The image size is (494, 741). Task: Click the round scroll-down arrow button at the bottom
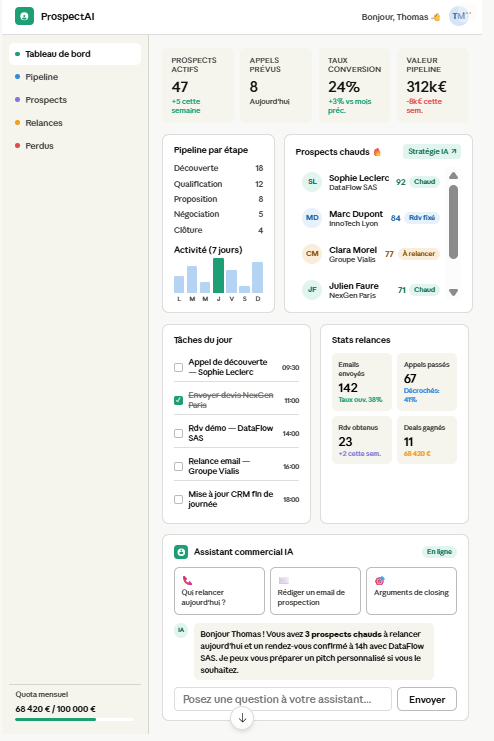(x=242, y=718)
